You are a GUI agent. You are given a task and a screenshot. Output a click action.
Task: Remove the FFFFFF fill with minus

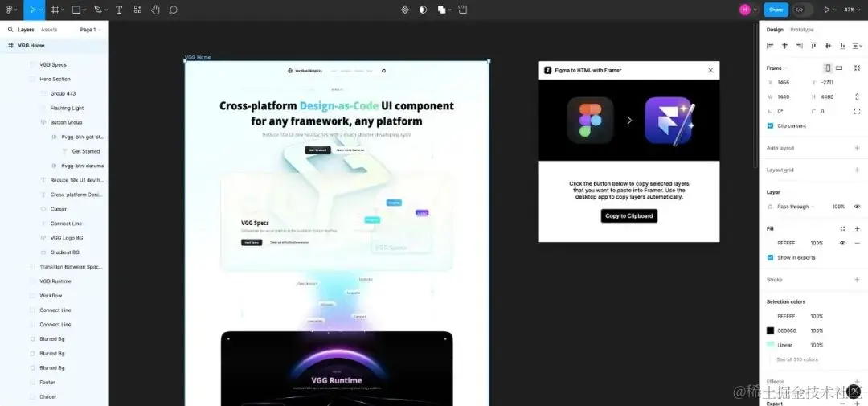point(857,243)
